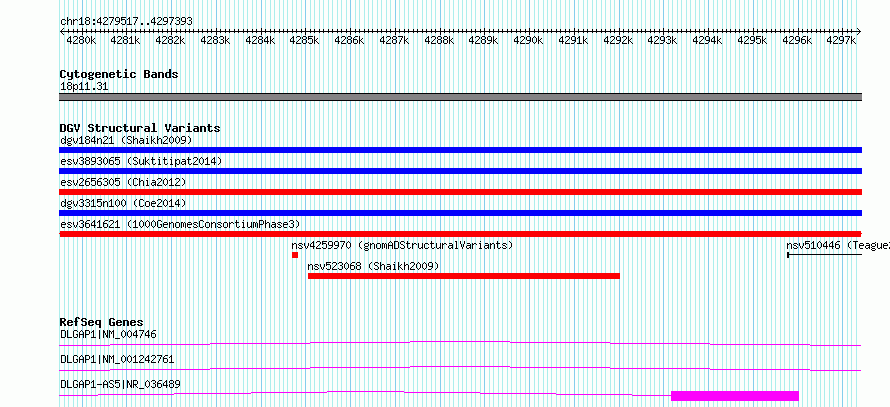Screen dimensions: 890x407
Task: Click the DLGAP1|NM_004746 gene label
Action: click(x=108, y=334)
